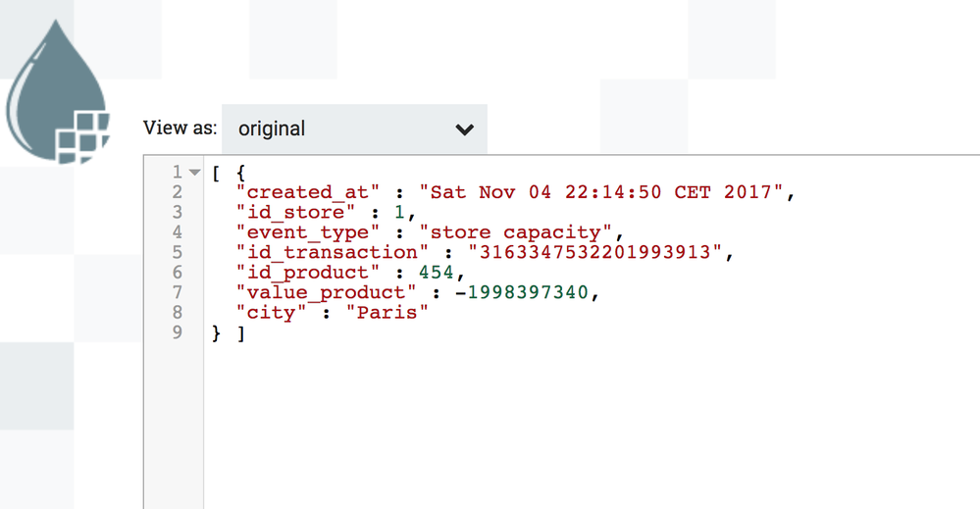Screen dimensions: 980x509
Task: Click the chevron arrow in the format selector
Action: pyautogui.click(x=465, y=129)
